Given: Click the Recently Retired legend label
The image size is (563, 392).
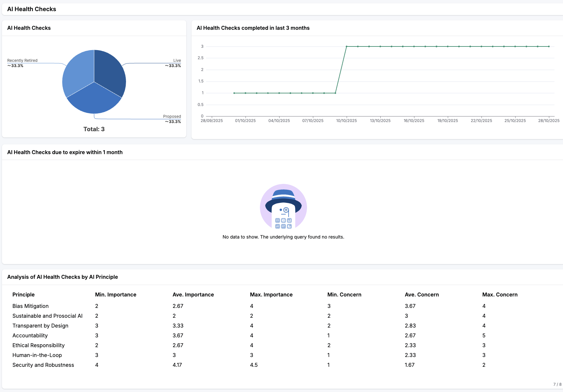Looking at the screenshot, I should [22, 60].
